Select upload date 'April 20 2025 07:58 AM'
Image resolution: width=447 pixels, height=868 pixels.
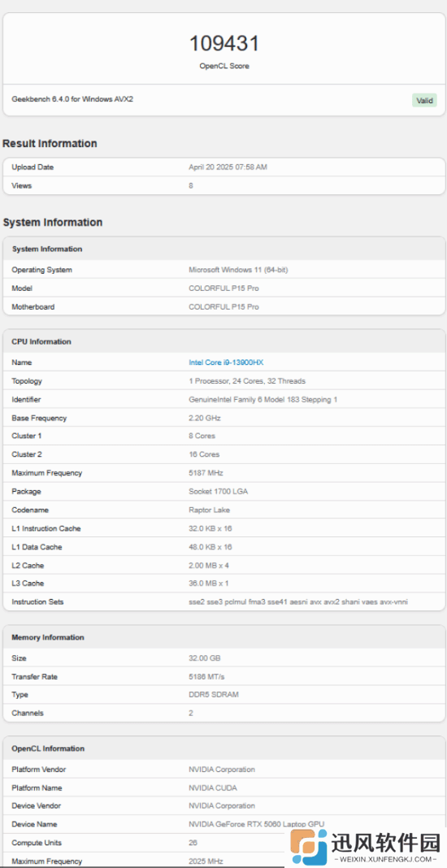click(228, 167)
